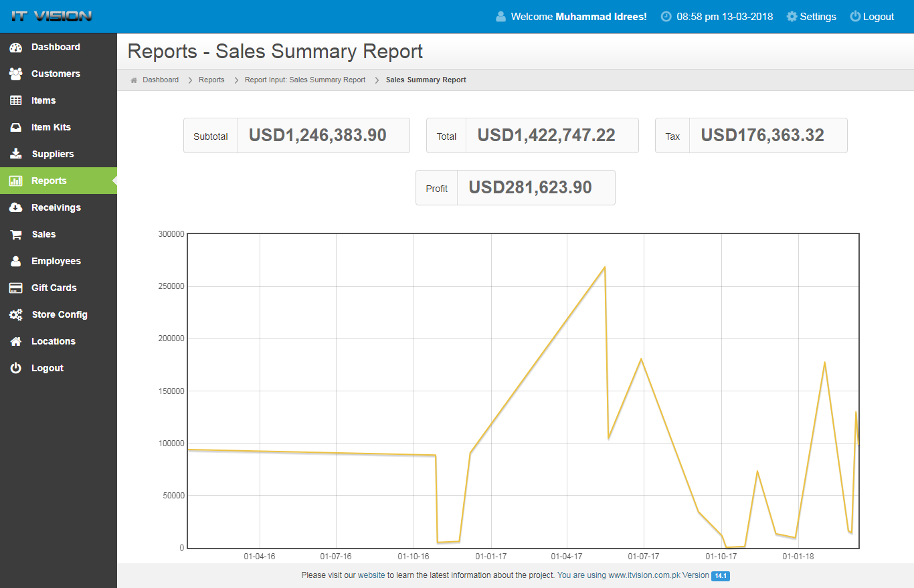
Task: Click the Store Config gears icon
Action: click(x=16, y=315)
